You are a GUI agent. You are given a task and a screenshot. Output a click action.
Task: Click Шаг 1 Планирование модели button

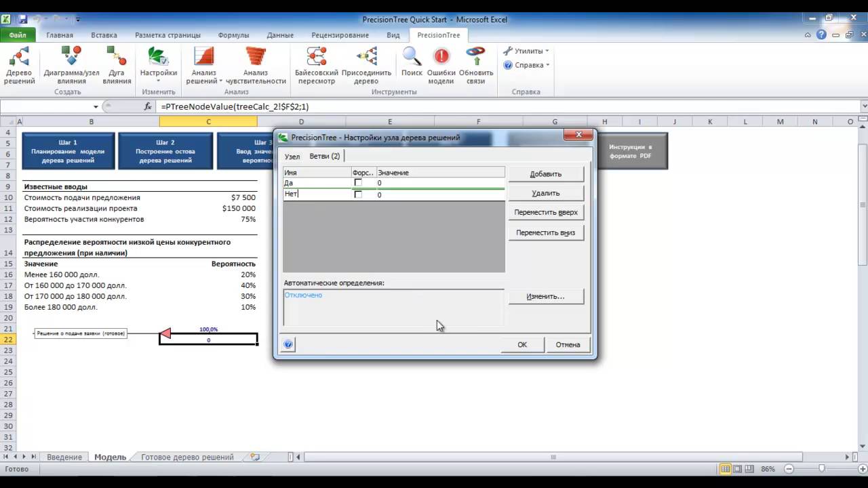point(68,151)
